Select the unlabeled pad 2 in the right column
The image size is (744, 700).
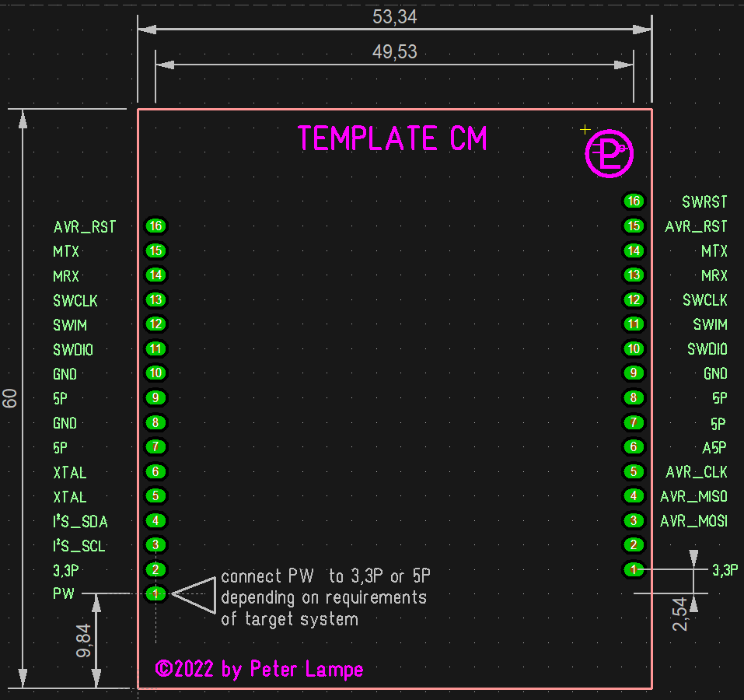click(634, 545)
